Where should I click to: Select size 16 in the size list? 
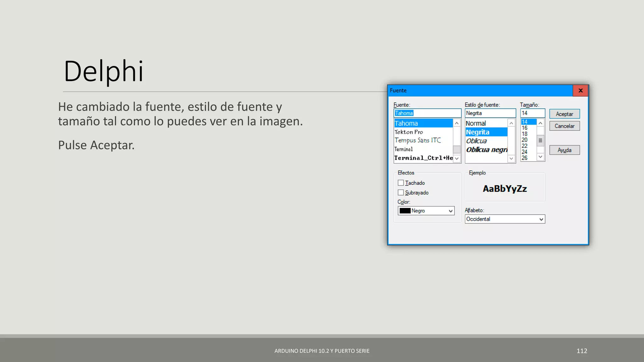point(529,128)
